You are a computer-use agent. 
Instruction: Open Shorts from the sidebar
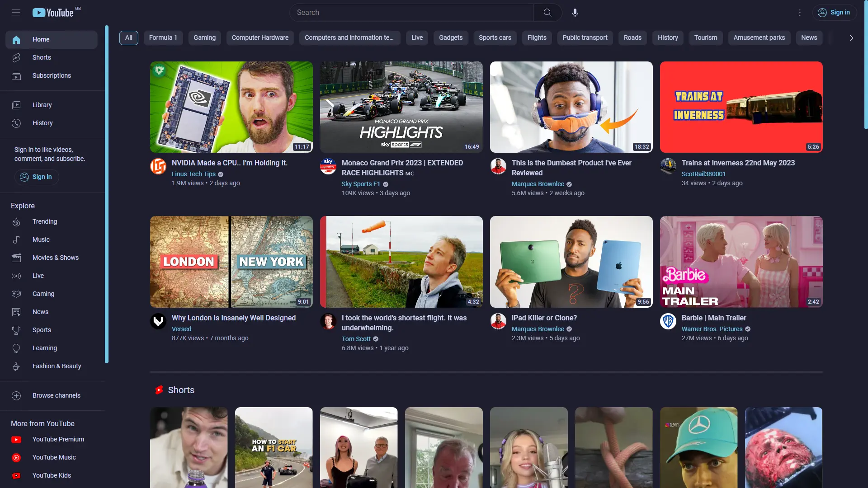tap(42, 57)
